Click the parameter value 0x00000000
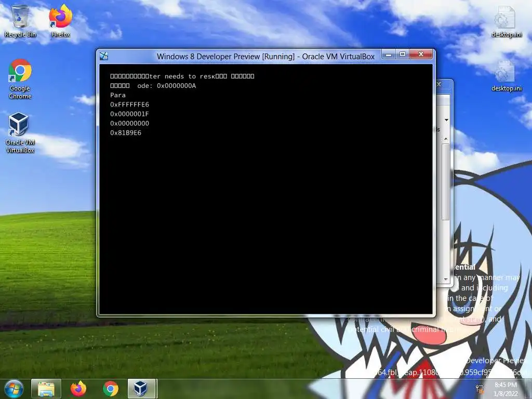 [129, 124]
